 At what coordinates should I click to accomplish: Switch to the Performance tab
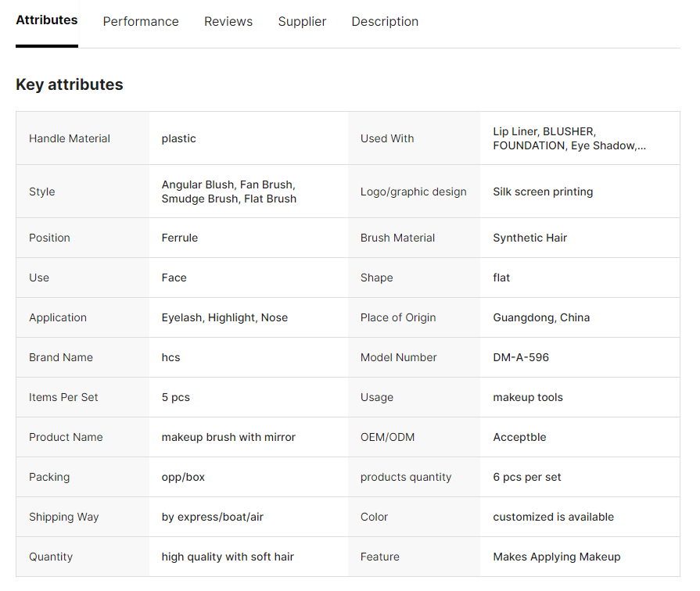[x=141, y=22]
